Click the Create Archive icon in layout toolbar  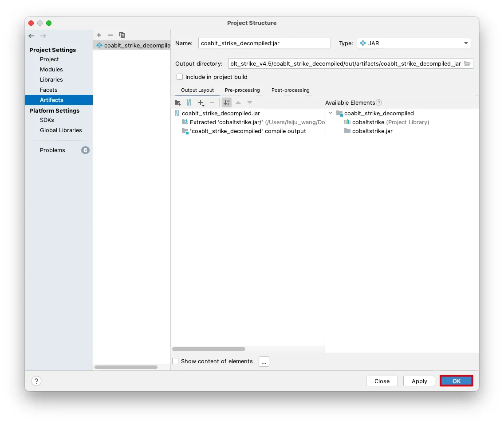pyautogui.click(x=189, y=102)
